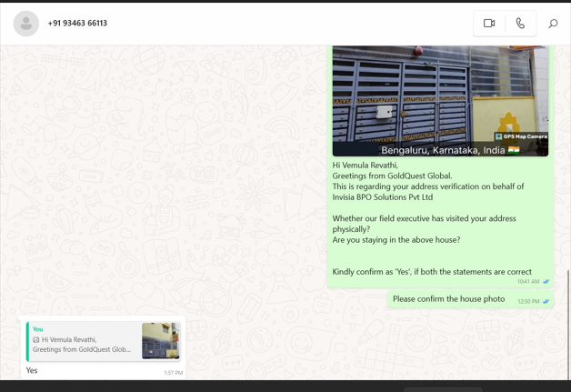Click the 'Hi Vemula Revathi' greeting text

(365, 166)
